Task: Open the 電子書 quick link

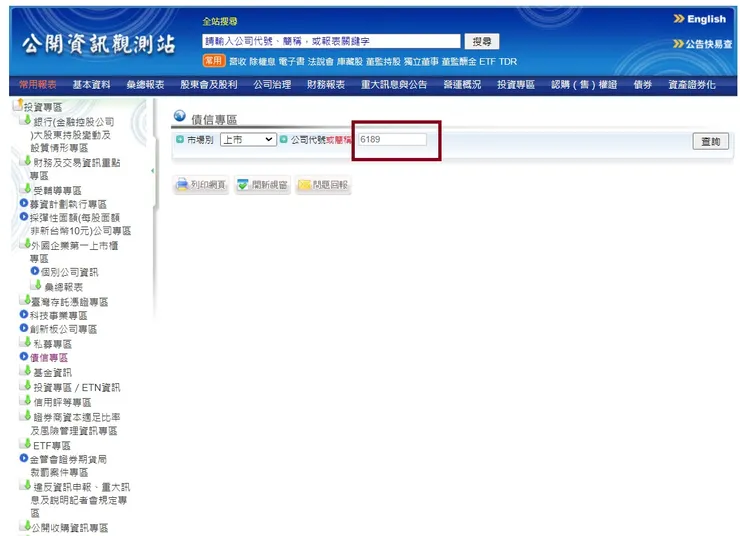Action: pyautogui.click(x=291, y=61)
